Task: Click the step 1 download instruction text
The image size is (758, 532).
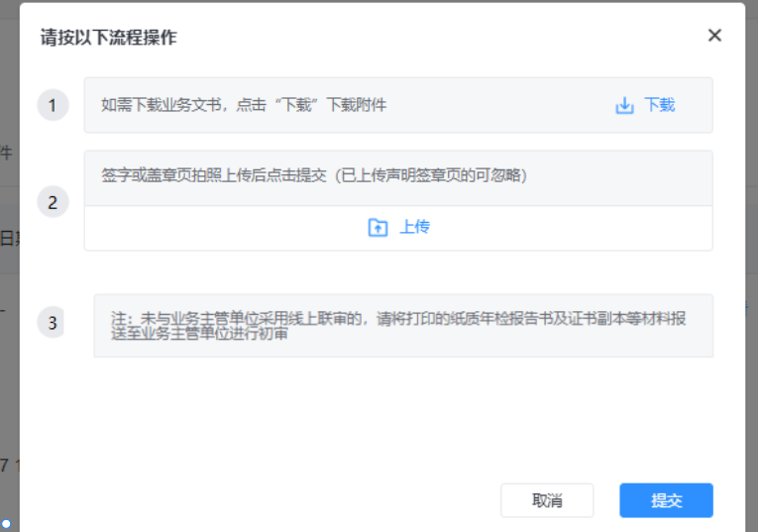Action: tap(244, 105)
